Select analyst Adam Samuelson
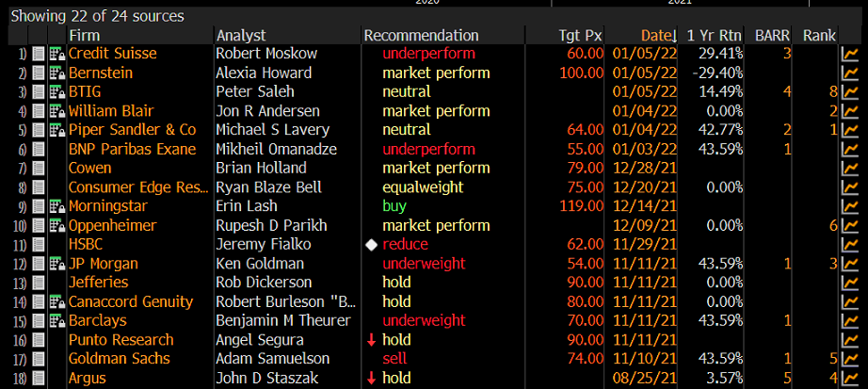Viewport: 868px width, 389px height. 273,360
